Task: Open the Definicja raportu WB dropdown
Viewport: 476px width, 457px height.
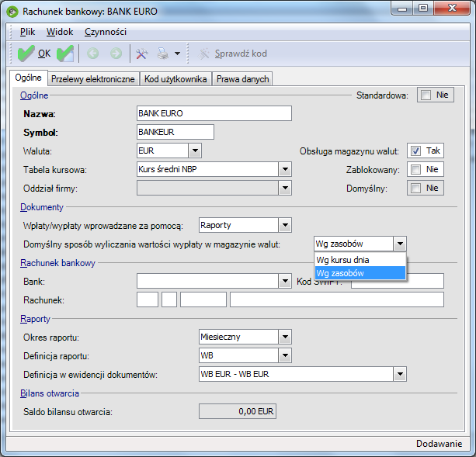Action: point(285,355)
